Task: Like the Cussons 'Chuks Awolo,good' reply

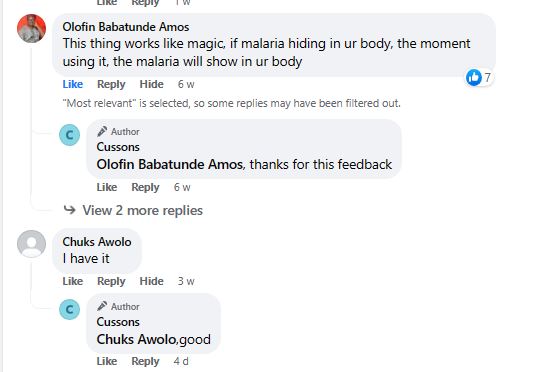Action: (x=107, y=361)
